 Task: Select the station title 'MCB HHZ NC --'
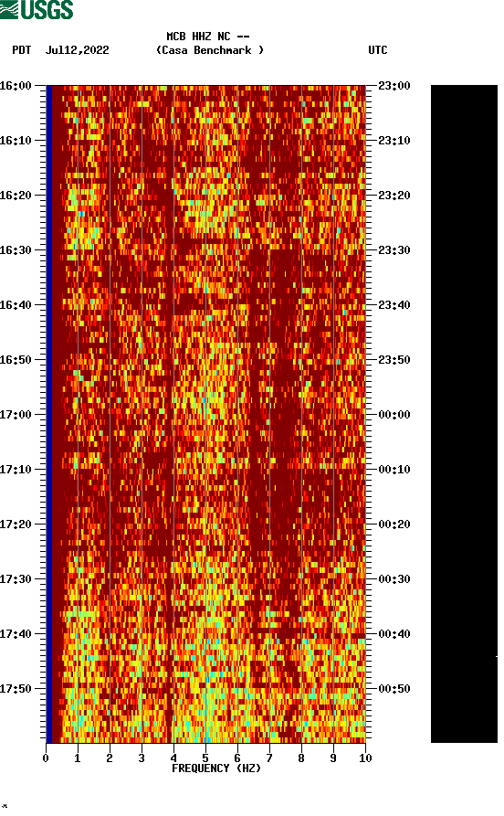click(x=208, y=37)
